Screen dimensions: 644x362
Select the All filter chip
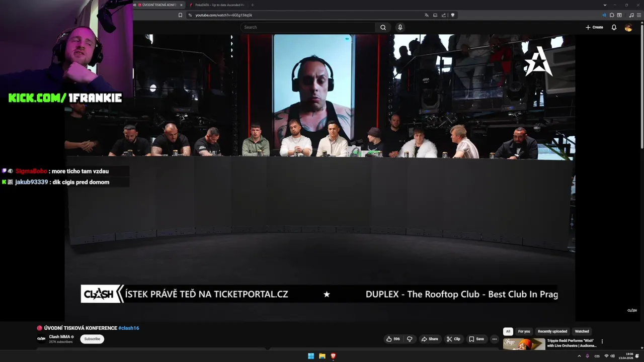[508, 331]
